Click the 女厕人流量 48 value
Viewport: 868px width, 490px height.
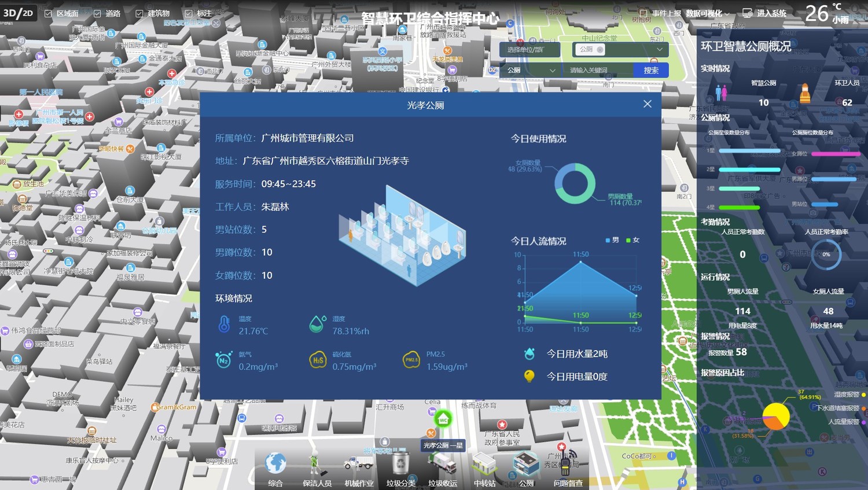828,311
